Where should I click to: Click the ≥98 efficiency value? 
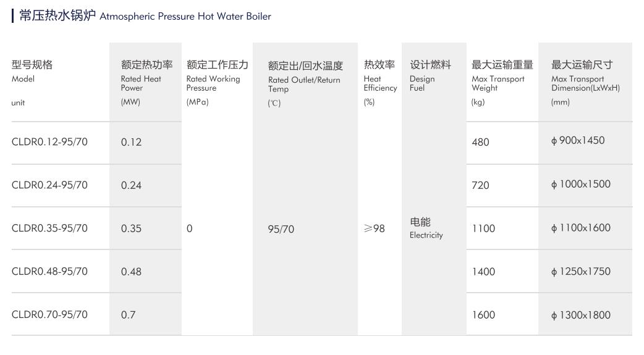374,228
